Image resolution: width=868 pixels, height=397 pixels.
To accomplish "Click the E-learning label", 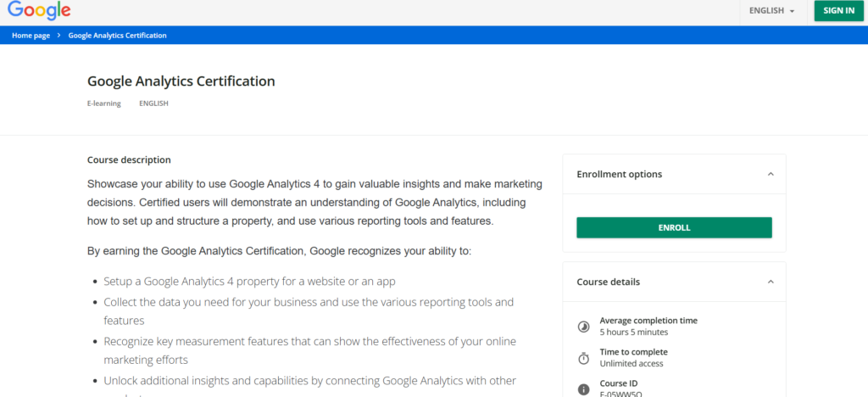I will (x=104, y=103).
